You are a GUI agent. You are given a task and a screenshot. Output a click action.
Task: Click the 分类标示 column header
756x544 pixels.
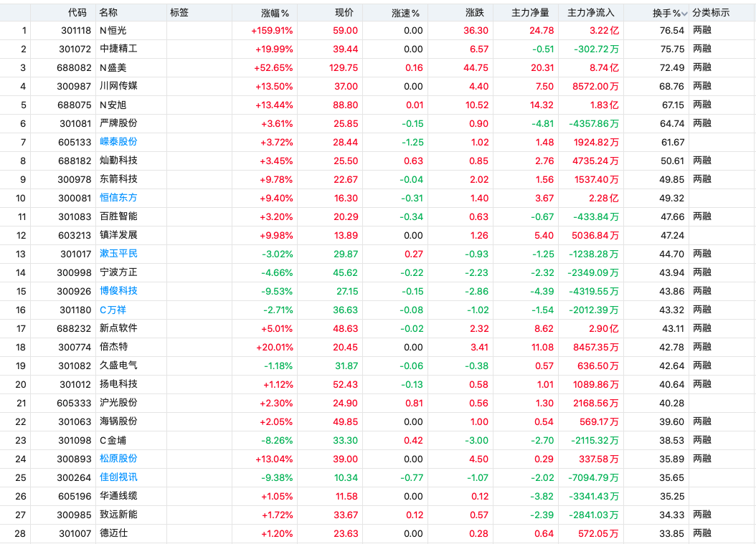point(711,12)
